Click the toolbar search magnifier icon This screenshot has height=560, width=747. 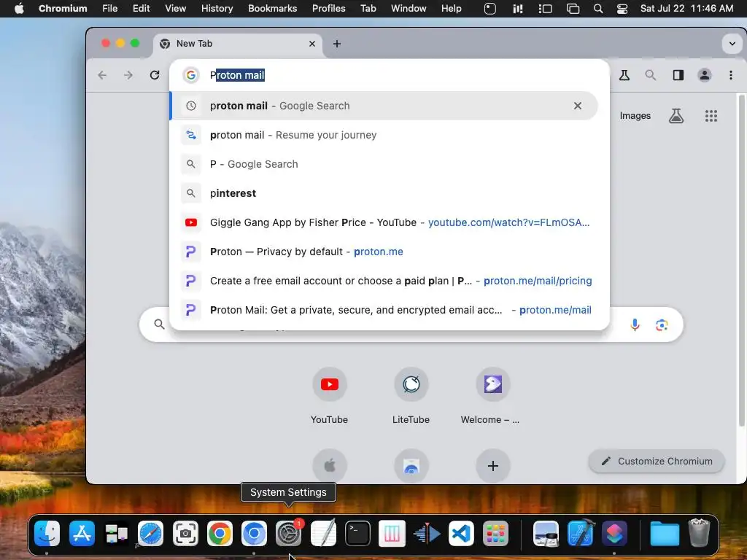pyautogui.click(x=650, y=75)
